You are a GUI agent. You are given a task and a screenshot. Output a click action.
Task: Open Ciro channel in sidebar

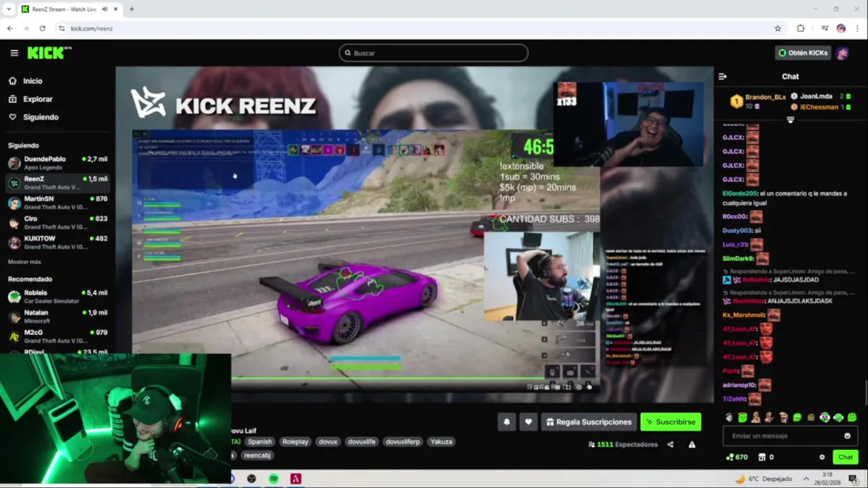(57, 223)
